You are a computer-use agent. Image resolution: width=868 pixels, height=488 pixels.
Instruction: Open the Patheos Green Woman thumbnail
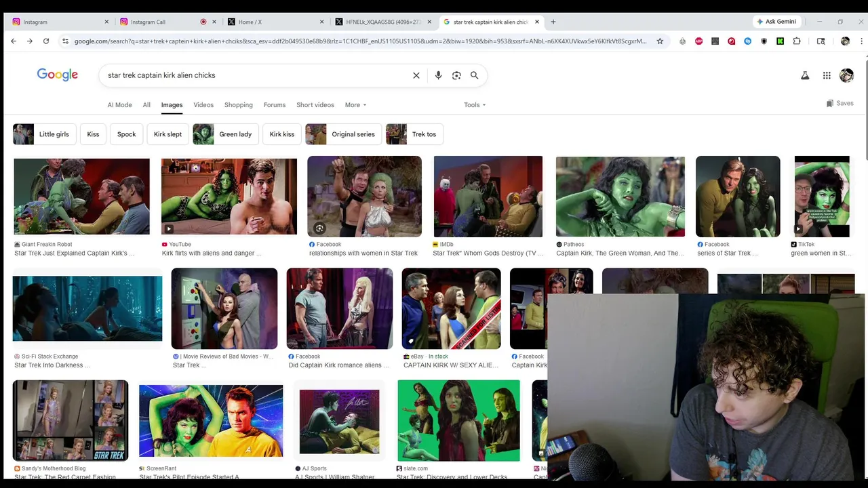coord(620,197)
